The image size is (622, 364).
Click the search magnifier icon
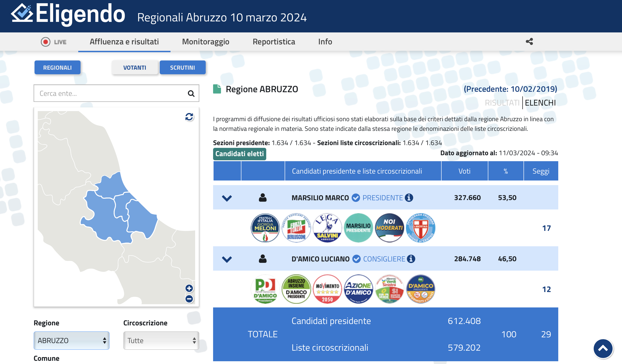coord(191,93)
